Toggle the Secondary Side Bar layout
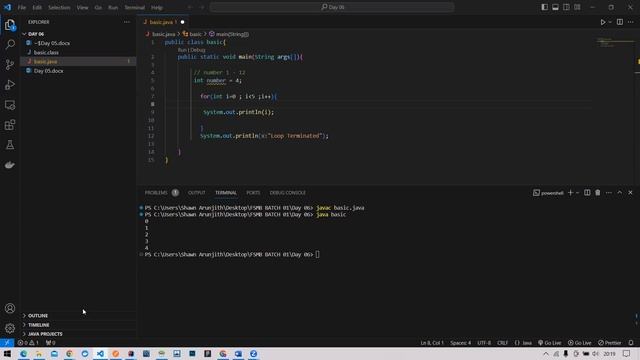The image size is (640, 360). pos(566,7)
